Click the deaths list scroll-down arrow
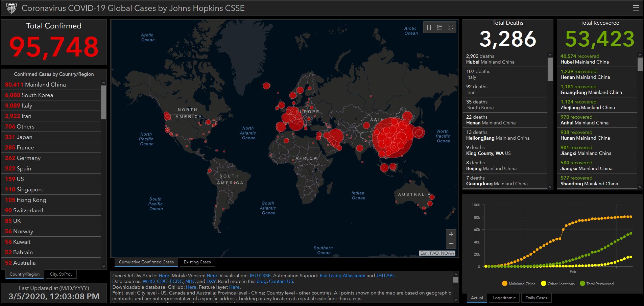644x306 pixels. [x=550, y=187]
